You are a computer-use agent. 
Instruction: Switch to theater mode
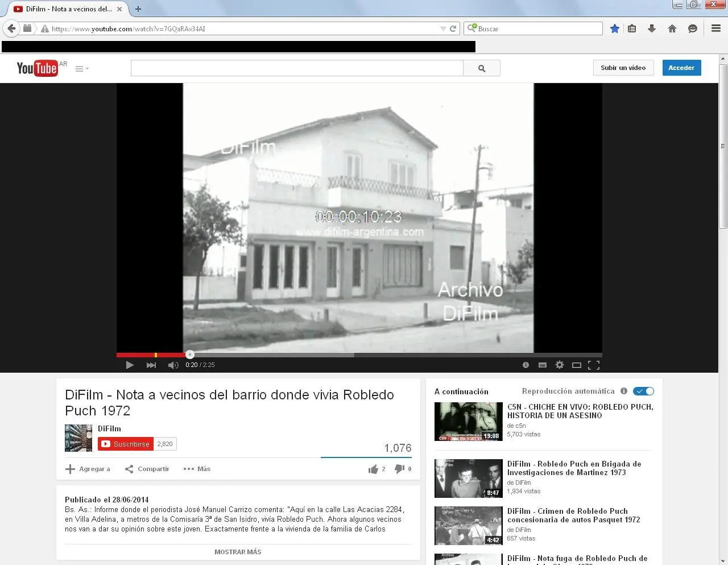[x=577, y=365]
